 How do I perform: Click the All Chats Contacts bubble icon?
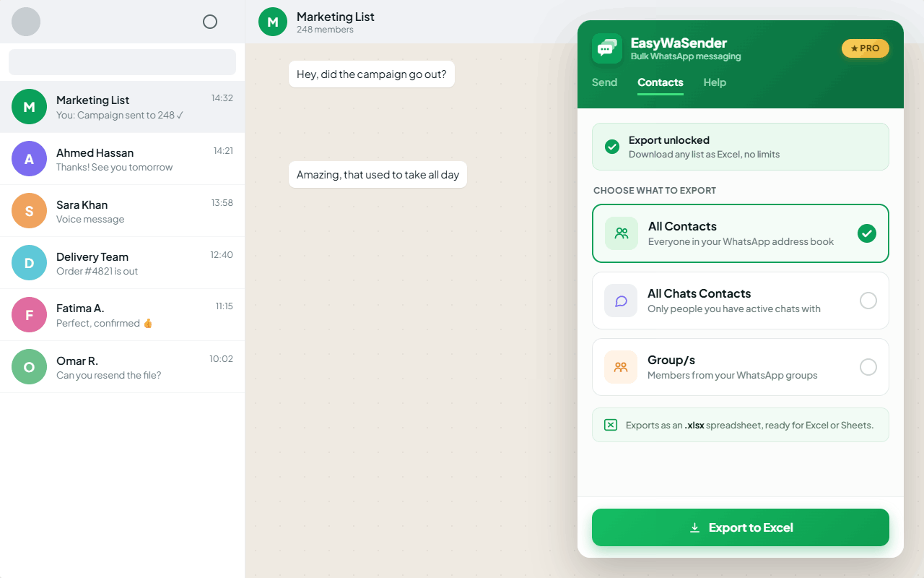621,301
